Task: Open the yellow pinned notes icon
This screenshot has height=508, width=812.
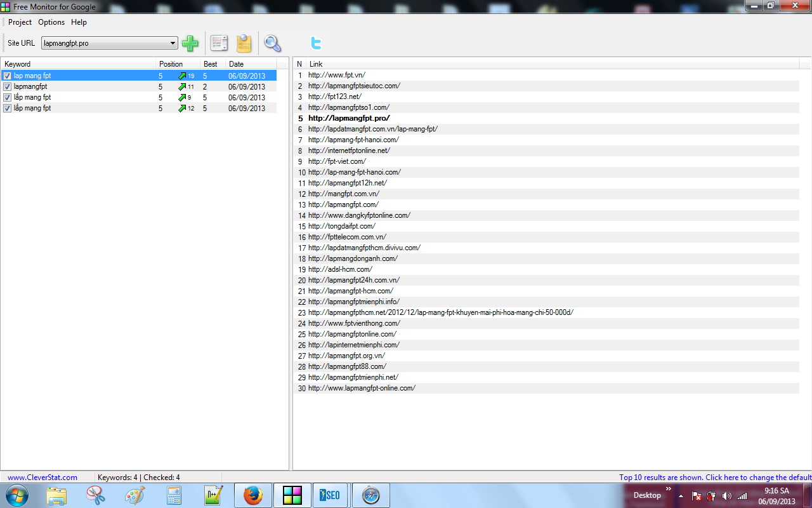Action: pyautogui.click(x=244, y=43)
